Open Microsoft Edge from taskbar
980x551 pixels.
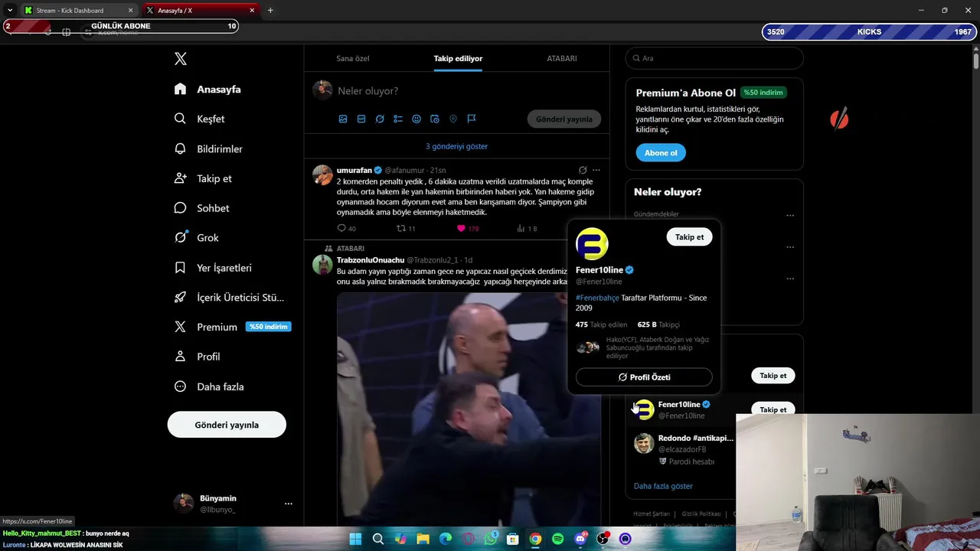point(446,539)
